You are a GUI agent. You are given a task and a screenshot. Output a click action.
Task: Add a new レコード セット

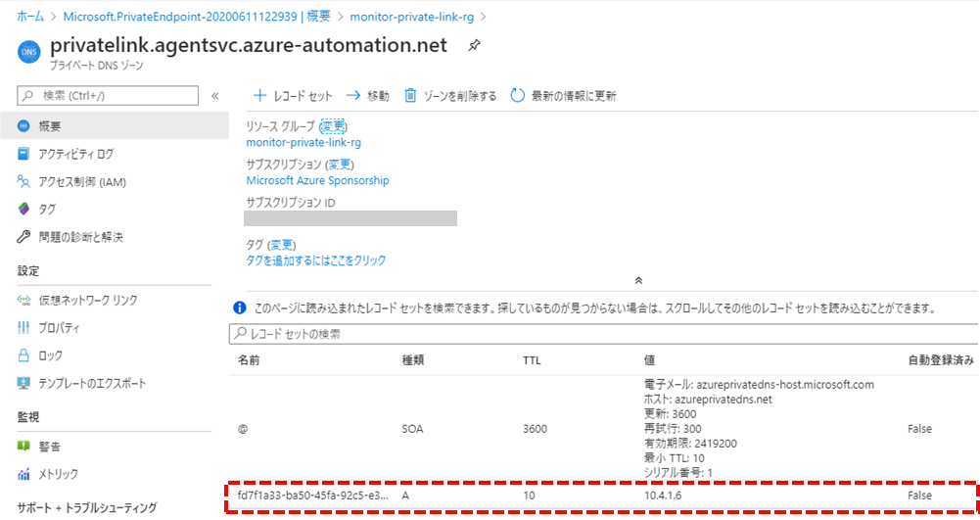tap(293, 96)
